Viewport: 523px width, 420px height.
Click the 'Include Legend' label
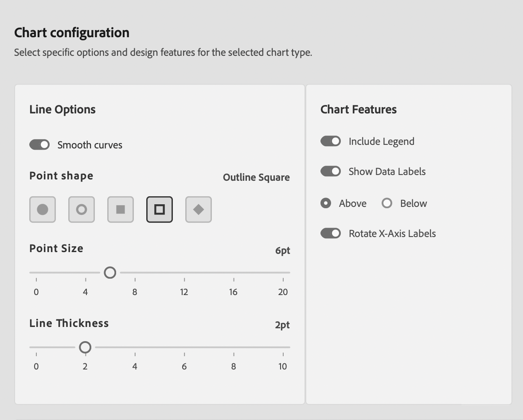point(381,142)
